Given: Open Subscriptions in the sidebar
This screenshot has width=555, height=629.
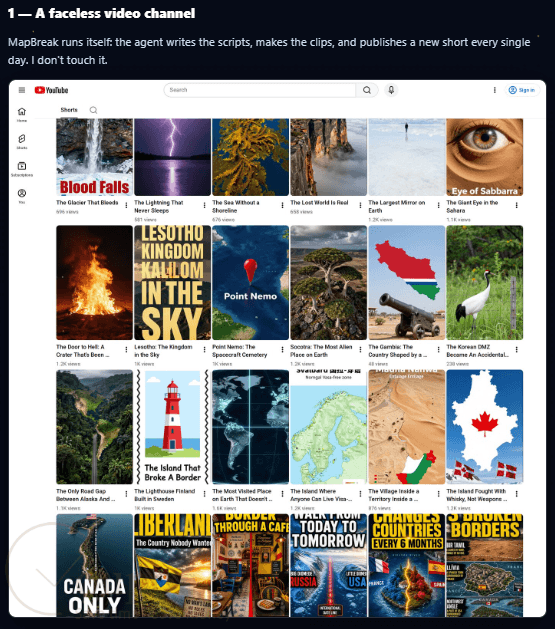Looking at the screenshot, I should pyautogui.click(x=22, y=169).
